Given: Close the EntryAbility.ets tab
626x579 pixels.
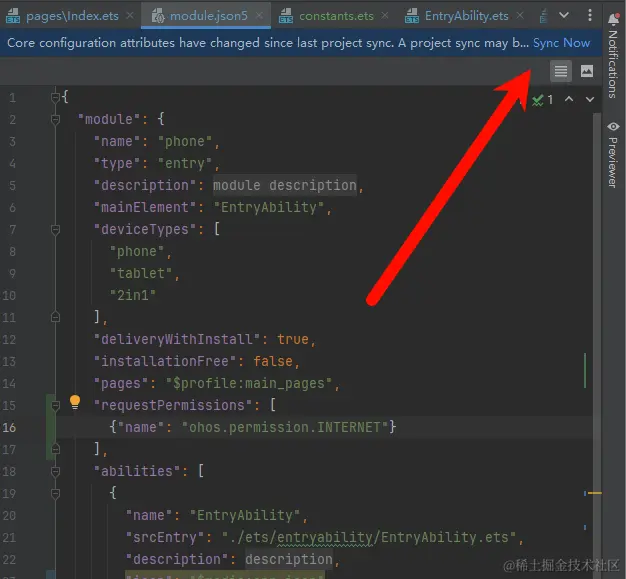Looking at the screenshot, I should click(x=520, y=16).
